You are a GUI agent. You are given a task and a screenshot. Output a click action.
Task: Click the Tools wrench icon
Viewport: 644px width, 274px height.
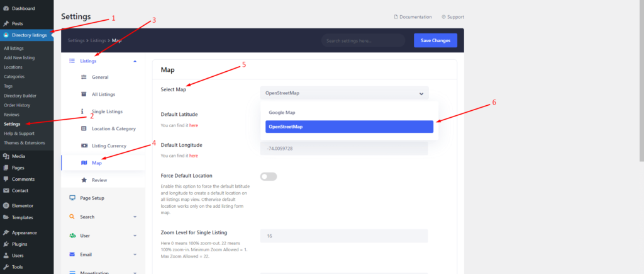pyautogui.click(x=6, y=266)
